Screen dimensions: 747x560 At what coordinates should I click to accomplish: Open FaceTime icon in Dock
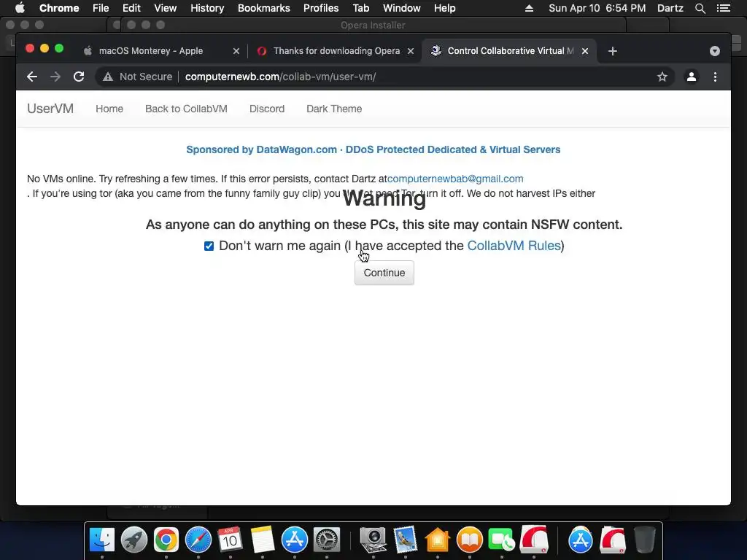point(502,540)
